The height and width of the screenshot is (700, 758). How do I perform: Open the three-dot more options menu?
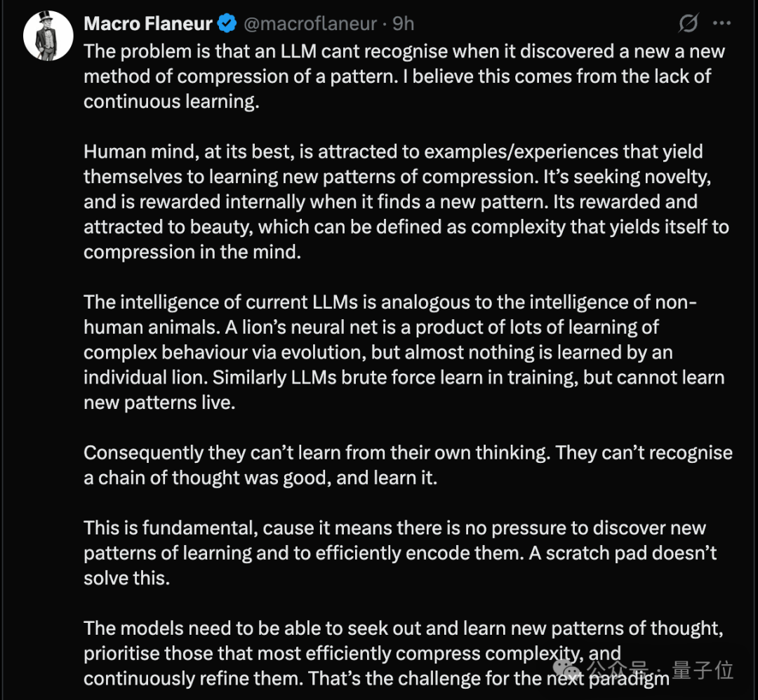pos(722,22)
